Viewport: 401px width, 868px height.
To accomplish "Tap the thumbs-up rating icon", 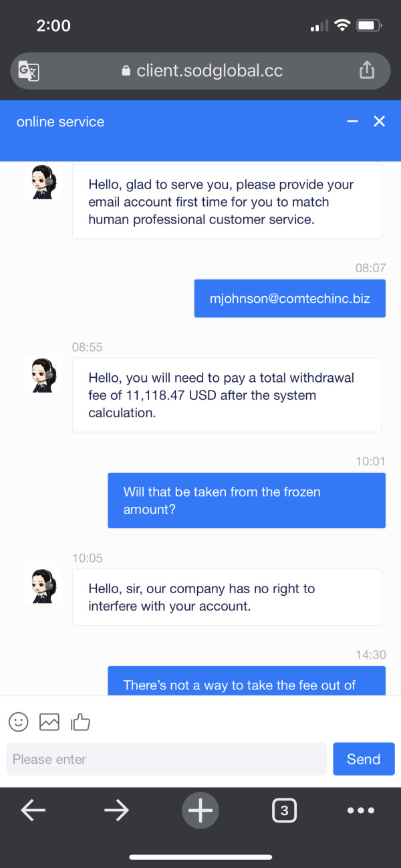I will click(x=80, y=722).
